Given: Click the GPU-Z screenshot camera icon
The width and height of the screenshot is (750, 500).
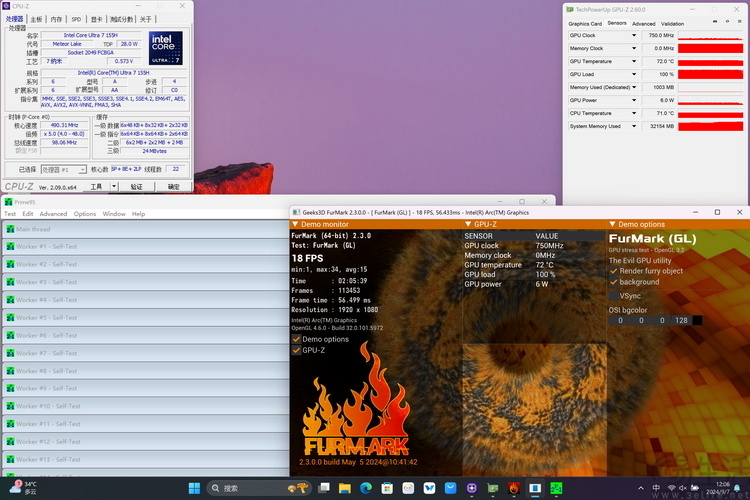Looking at the screenshot, I should 713,23.
